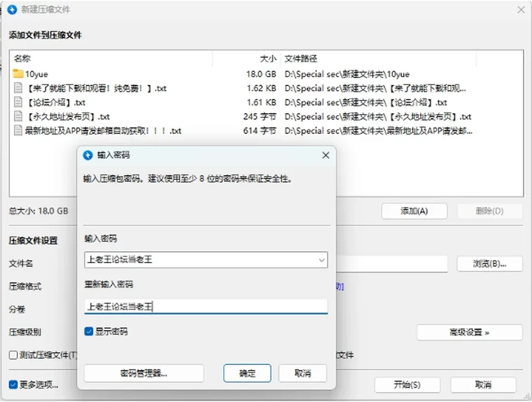Sort the list by the 大小 column header
The height and width of the screenshot is (402, 532).
(268, 59)
